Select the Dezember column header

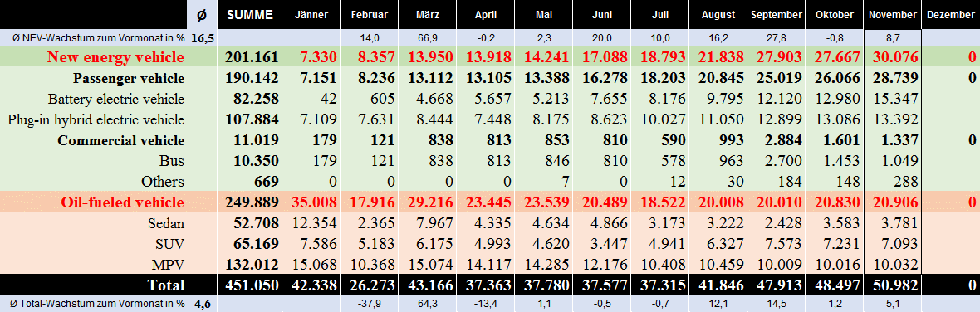click(951, 14)
